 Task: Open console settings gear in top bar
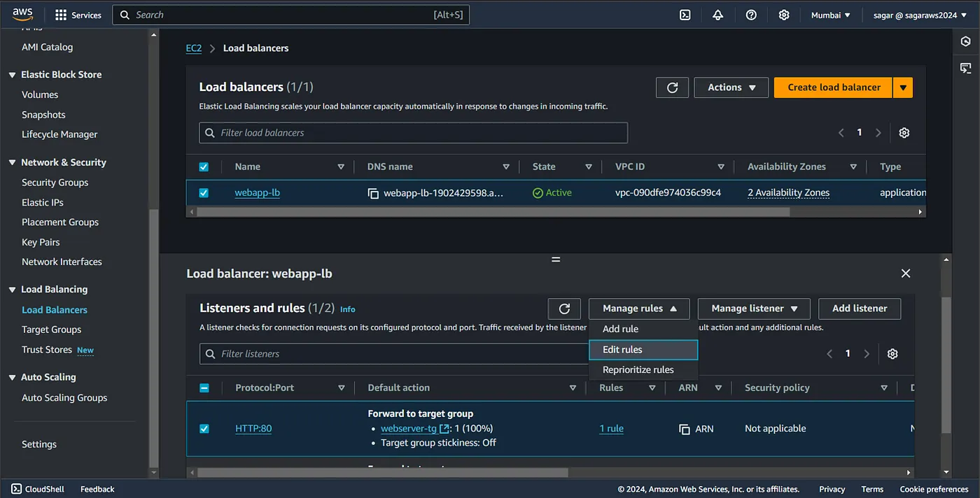tap(784, 15)
